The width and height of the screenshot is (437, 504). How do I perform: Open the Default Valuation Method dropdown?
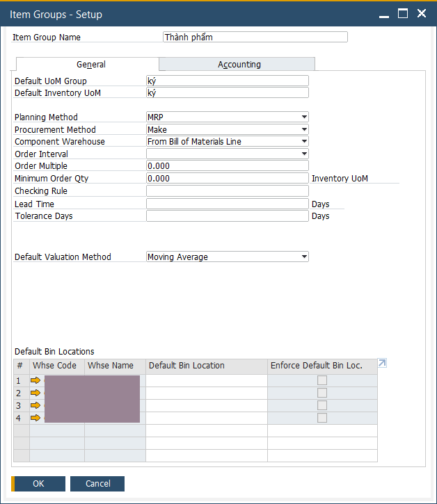[x=304, y=257]
